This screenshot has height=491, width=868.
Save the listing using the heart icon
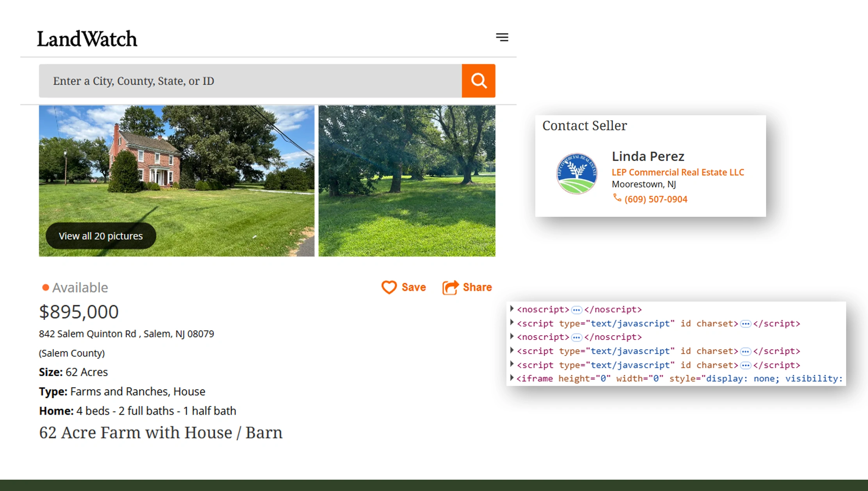pyautogui.click(x=389, y=287)
